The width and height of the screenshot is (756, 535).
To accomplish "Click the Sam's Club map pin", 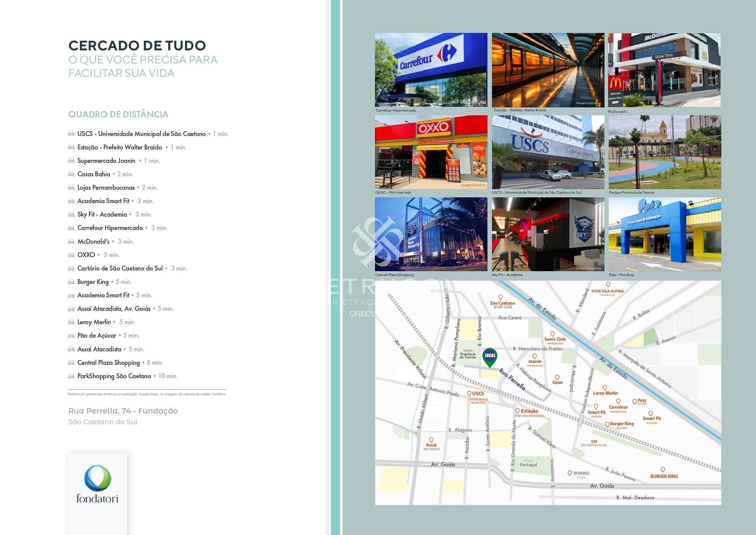I will point(552,334).
